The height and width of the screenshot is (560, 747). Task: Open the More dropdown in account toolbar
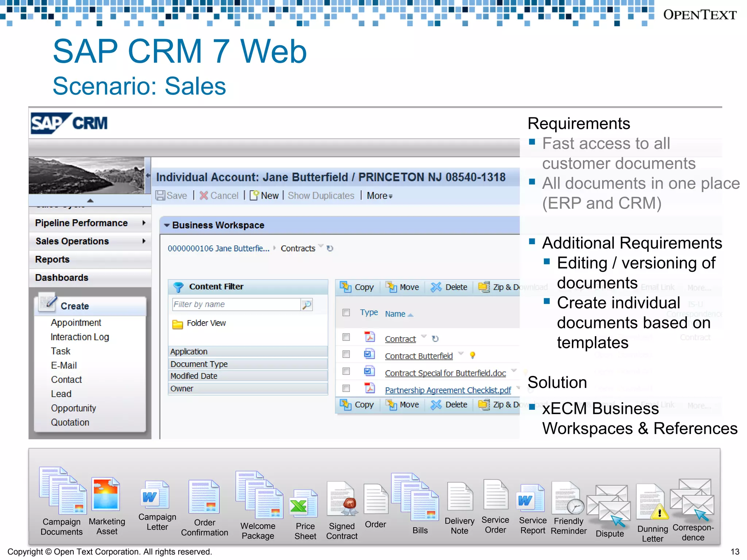point(380,196)
